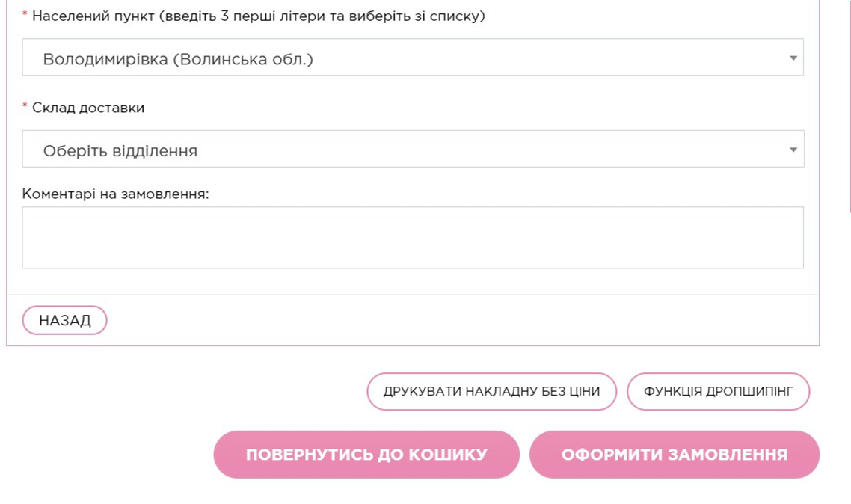Submit with ОФОРМИТИ ЗАМОВЛЕННЯ button
Image resolution: width=851 pixels, height=504 pixels.
(674, 455)
